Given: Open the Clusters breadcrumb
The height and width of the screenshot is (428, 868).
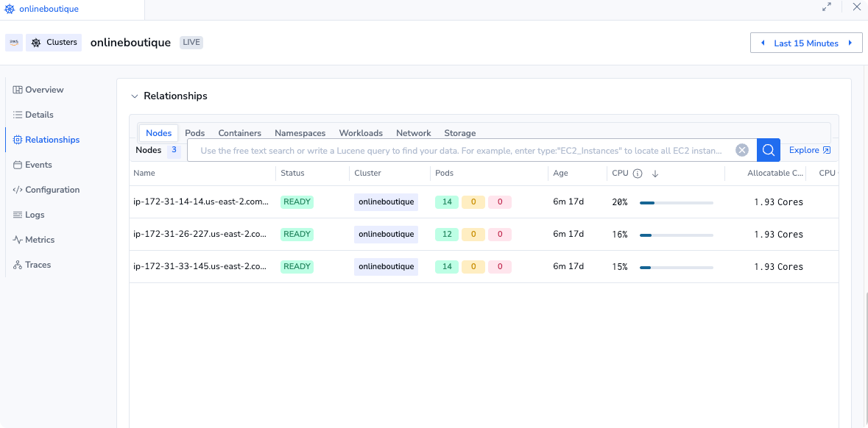Looking at the screenshot, I should (x=54, y=43).
